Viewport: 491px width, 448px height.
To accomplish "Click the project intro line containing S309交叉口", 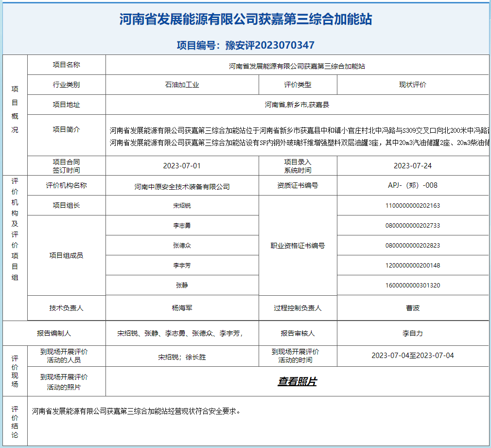I will (x=300, y=131).
